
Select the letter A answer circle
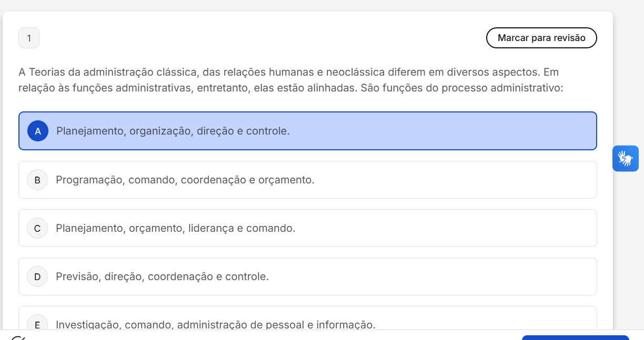pyautogui.click(x=38, y=131)
